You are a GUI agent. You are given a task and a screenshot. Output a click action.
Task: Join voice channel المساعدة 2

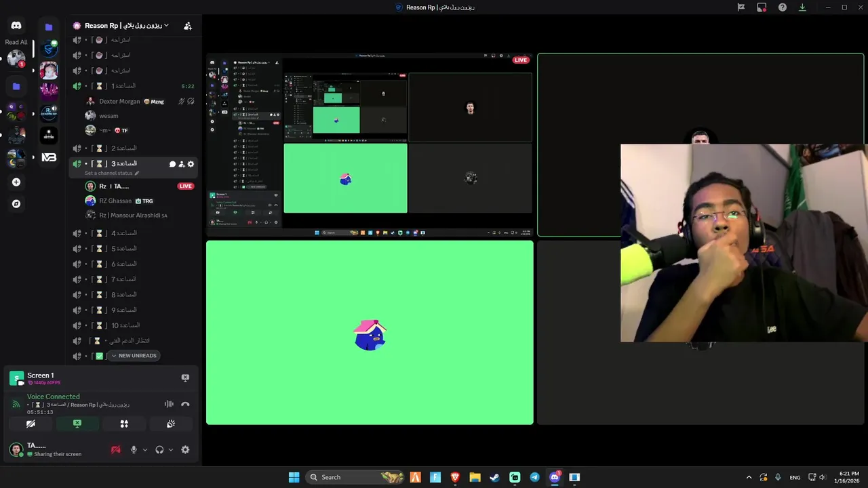point(134,148)
